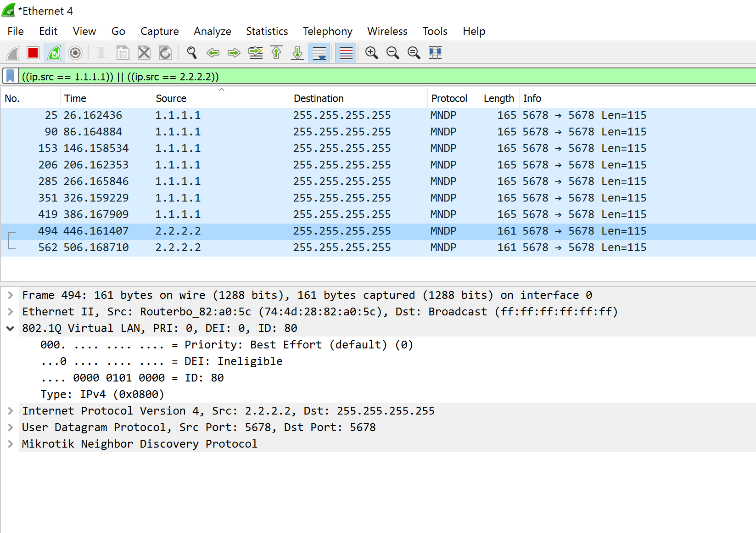
Task: Open the Telephony menu
Action: coord(328,31)
